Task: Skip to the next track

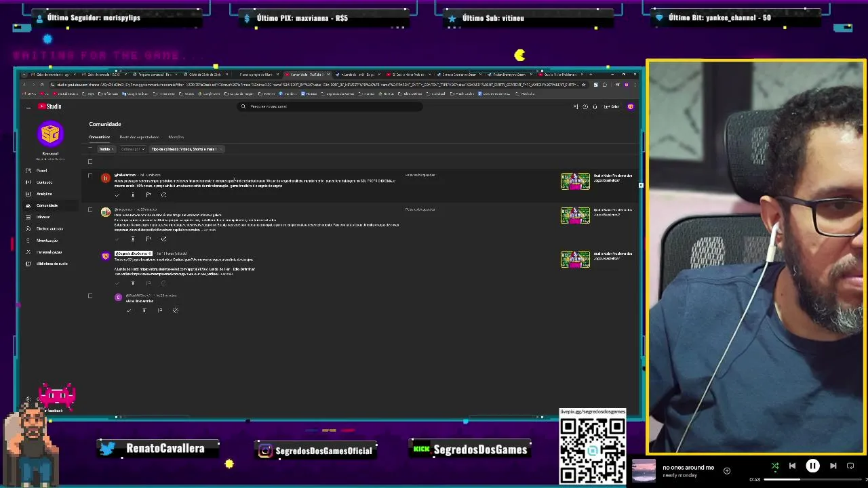Action: [x=833, y=466]
